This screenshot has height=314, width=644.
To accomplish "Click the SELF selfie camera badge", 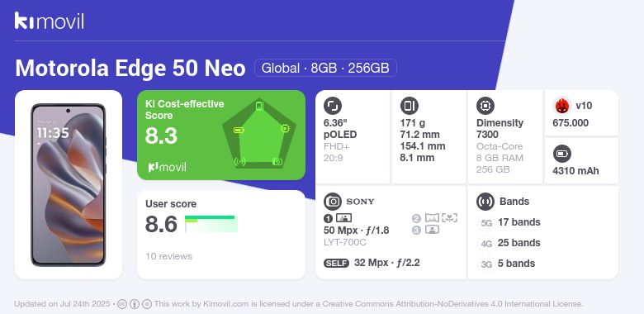I will 336,263.
